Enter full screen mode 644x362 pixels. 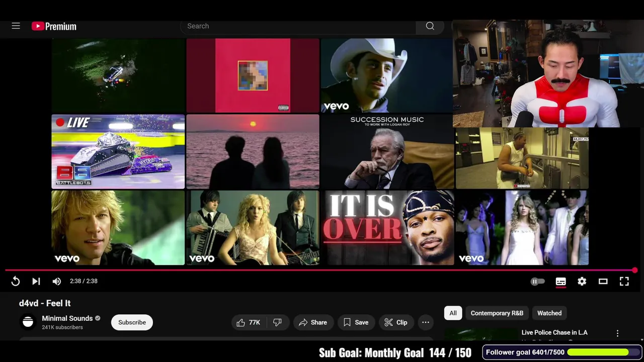coord(624,282)
